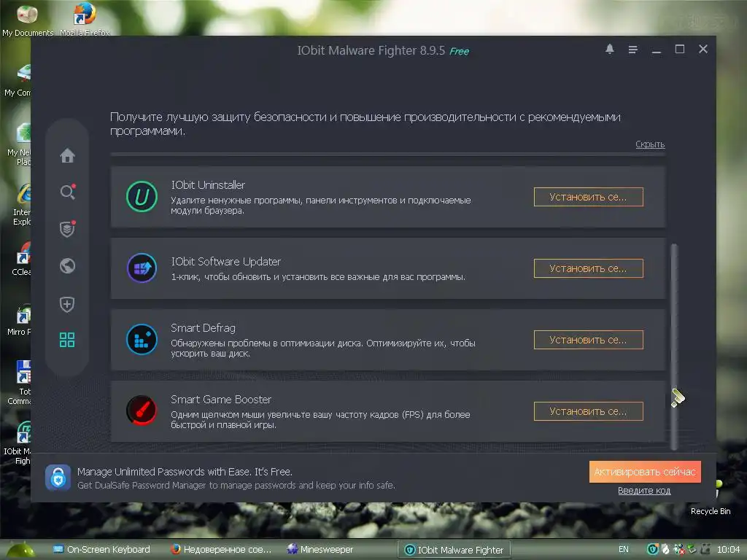Click the orange Активировать сейчас button

click(645, 472)
